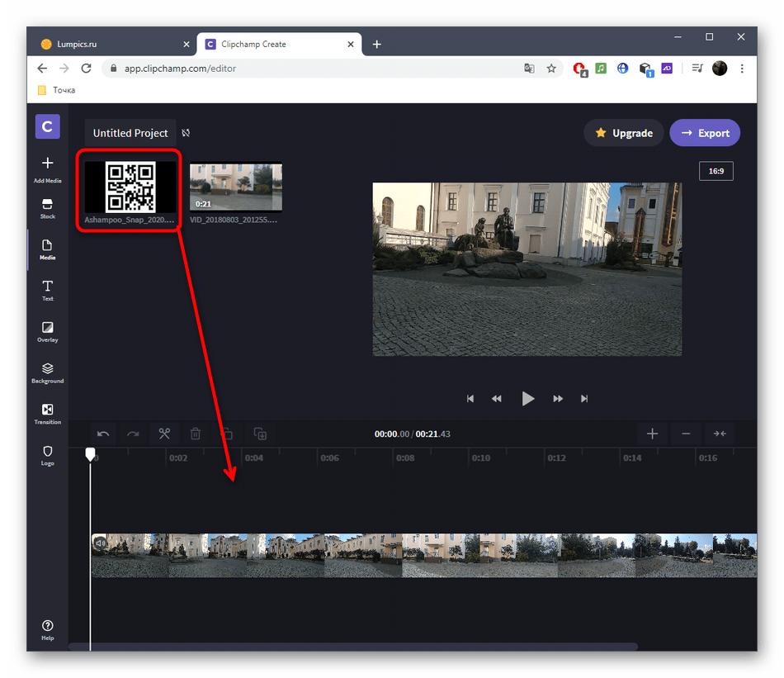The width and height of the screenshot is (784, 678).
Task: Click the sync status icon beside project name
Action: click(x=186, y=133)
